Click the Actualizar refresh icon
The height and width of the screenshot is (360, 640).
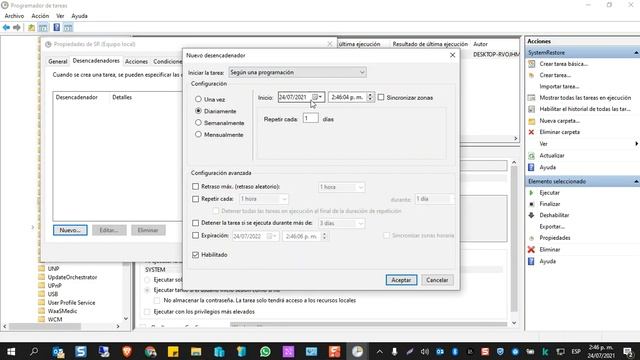531,156
